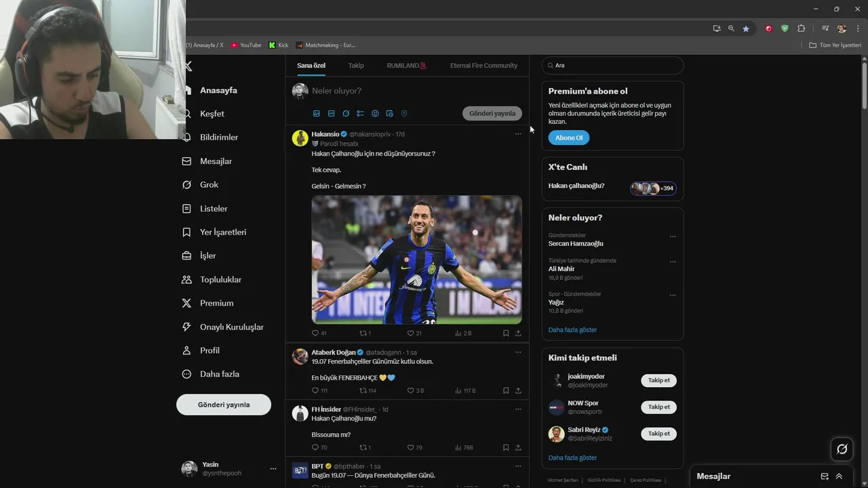This screenshot has width=868, height=488.
Task: Open the YouTube bookmark in bookmarks bar
Action: click(x=245, y=45)
